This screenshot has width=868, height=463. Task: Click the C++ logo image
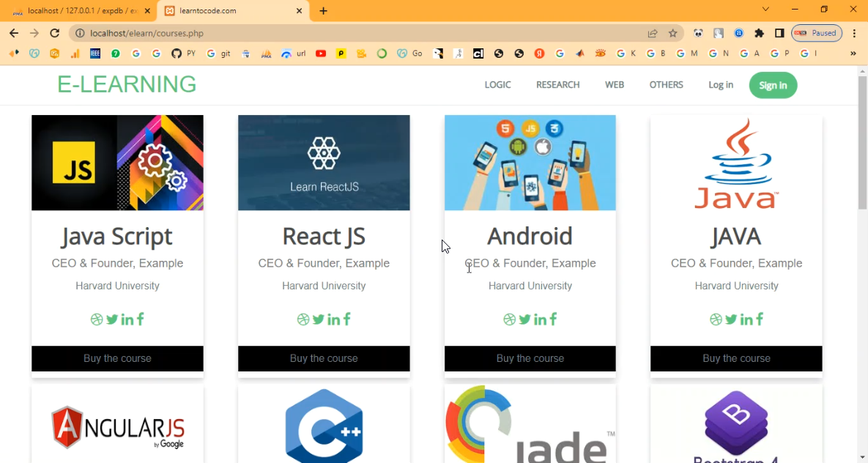click(x=324, y=426)
